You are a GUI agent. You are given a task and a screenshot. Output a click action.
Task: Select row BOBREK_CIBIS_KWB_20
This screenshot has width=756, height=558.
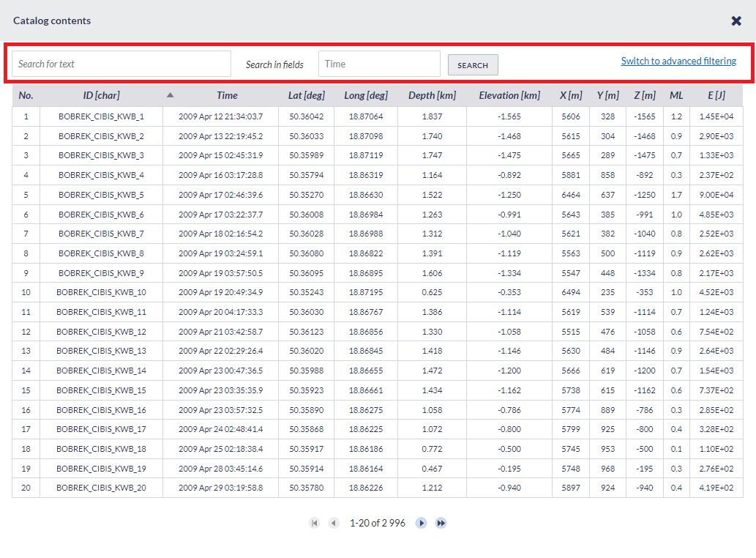tap(101, 488)
